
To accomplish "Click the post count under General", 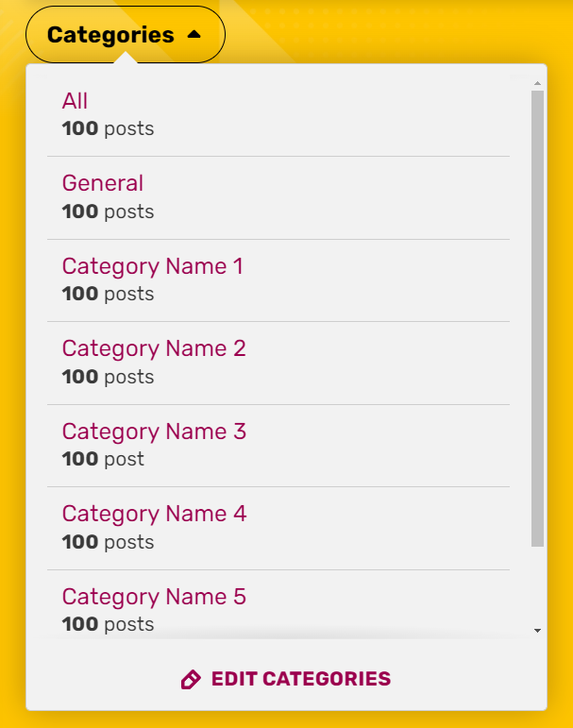I will tap(108, 212).
